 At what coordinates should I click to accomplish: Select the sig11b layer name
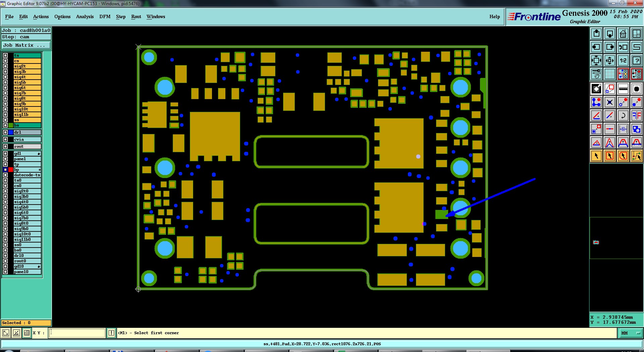click(27, 115)
